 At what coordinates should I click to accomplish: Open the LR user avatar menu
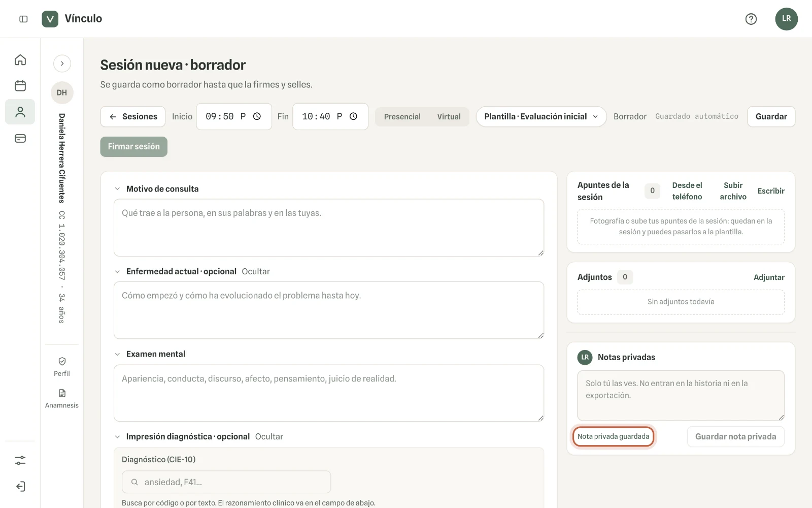(786, 19)
